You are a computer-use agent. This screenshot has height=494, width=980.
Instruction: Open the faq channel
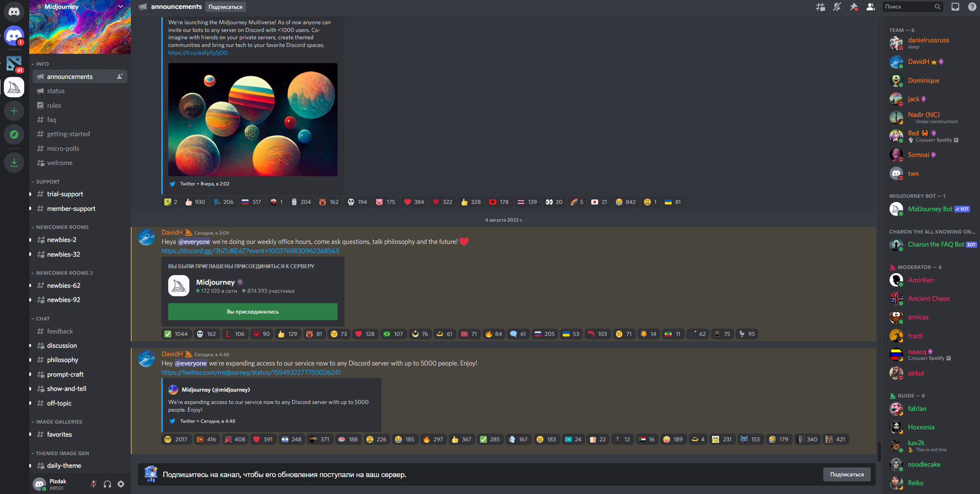80,120
